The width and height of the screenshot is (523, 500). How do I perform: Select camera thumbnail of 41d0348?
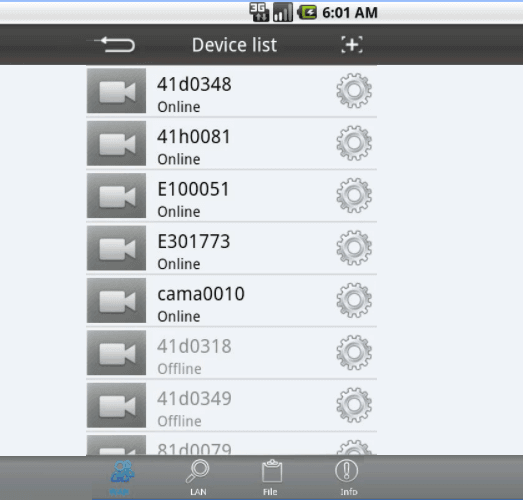pos(116,91)
